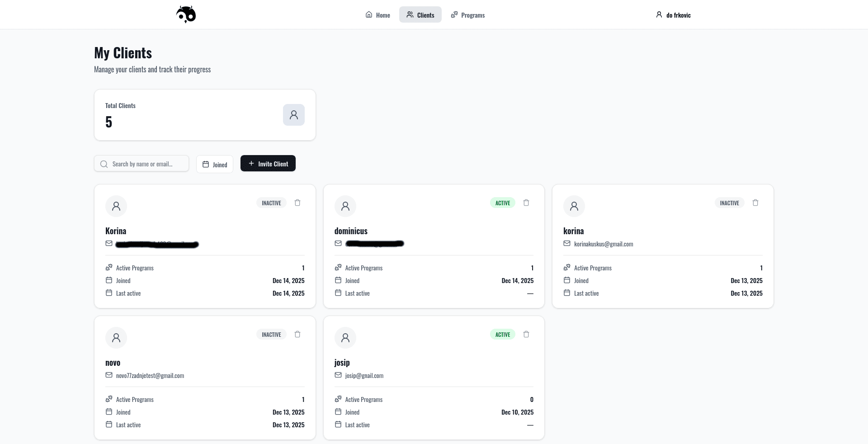Click dominicus's avatar icon
The width and height of the screenshot is (868, 444).
pyautogui.click(x=345, y=206)
